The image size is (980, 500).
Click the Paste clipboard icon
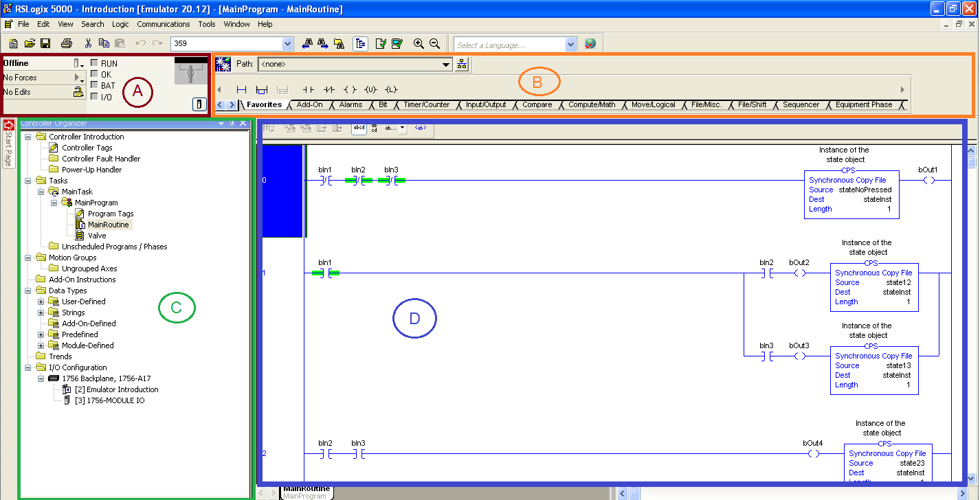click(120, 43)
